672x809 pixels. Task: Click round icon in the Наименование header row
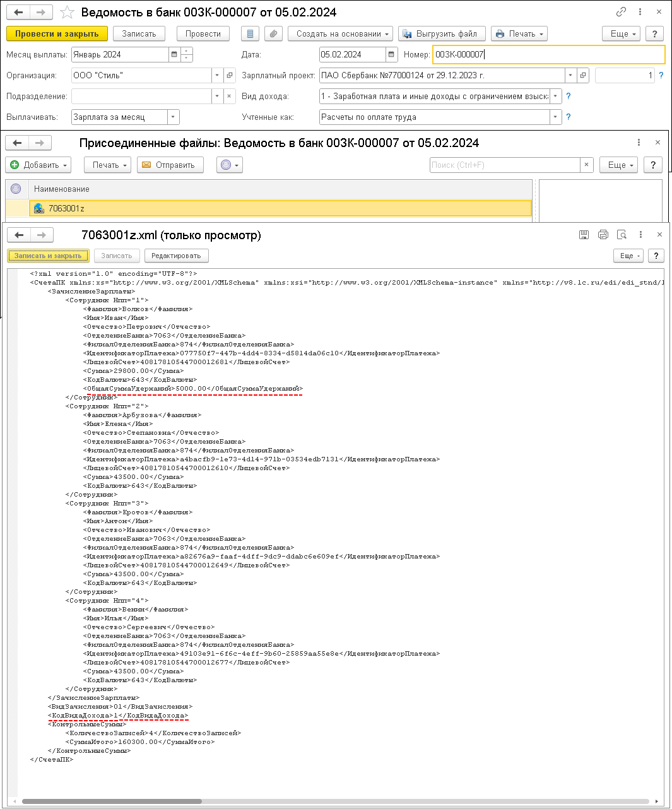(16, 189)
